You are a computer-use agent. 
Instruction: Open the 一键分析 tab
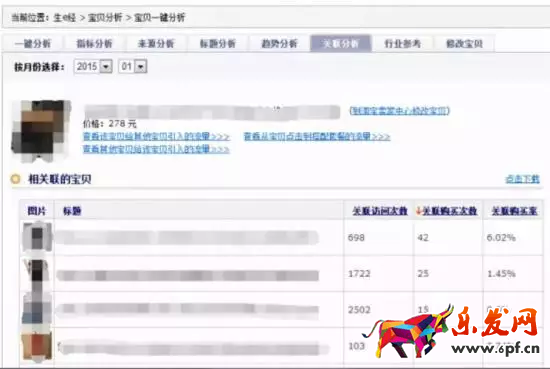[33, 43]
